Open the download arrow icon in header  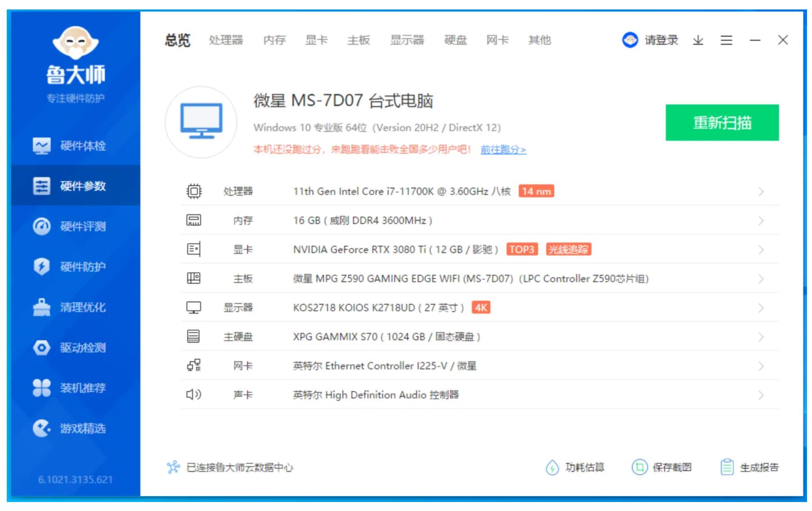tap(698, 40)
